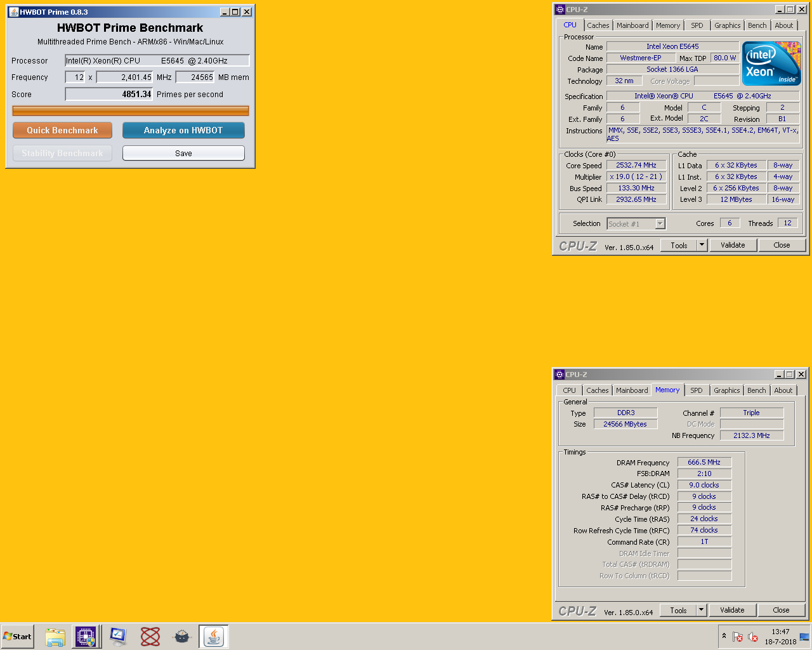Screen dimensions: 812x650
Task: Select SPD tab in top CPU-Z window
Action: point(697,25)
